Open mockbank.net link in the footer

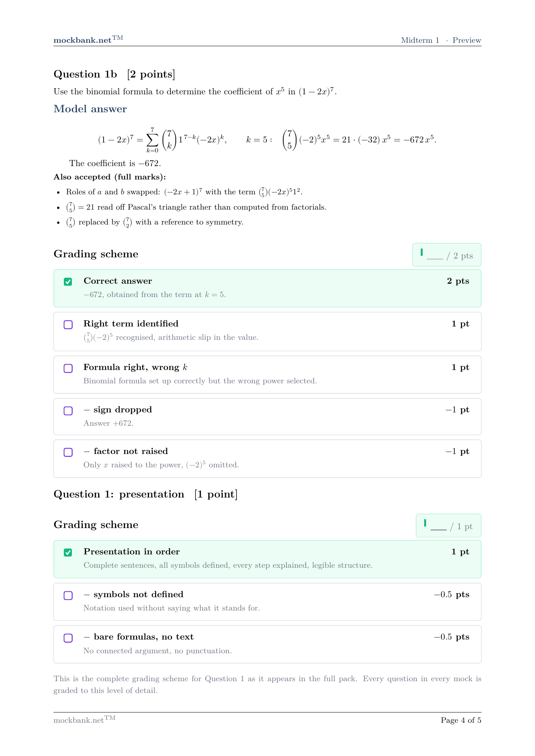pos(84,720)
